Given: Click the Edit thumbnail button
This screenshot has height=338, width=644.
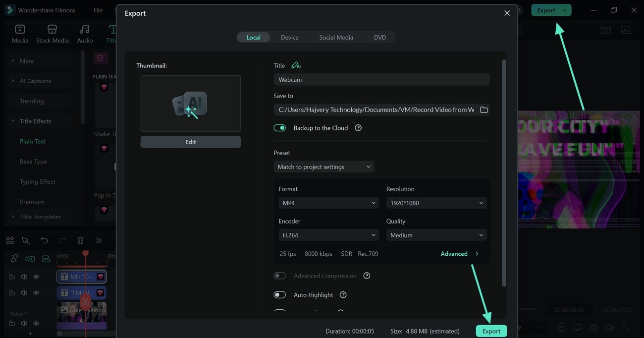Looking at the screenshot, I should coord(191,142).
